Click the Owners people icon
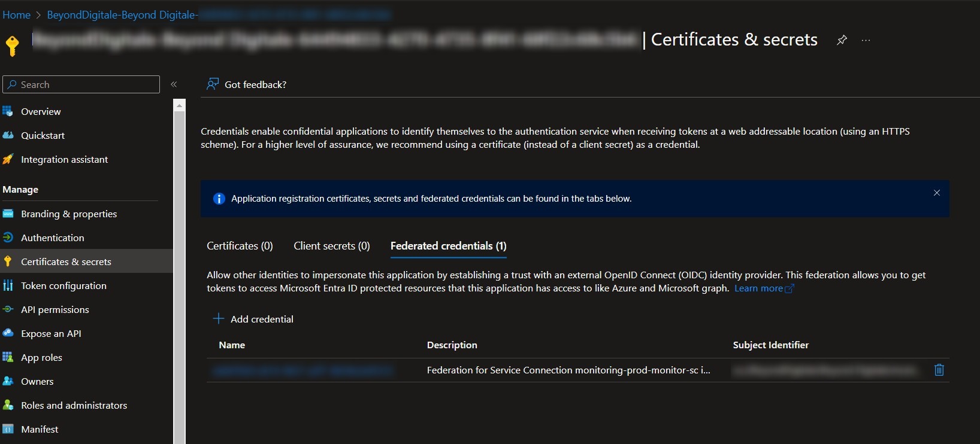The height and width of the screenshot is (444, 980). (8, 381)
